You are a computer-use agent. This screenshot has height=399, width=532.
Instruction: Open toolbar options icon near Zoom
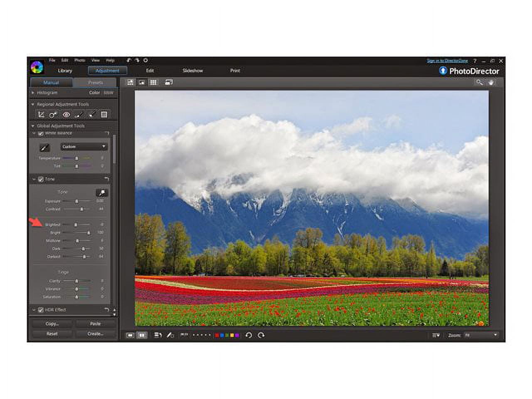pyautogui.click(x=436, y=335)
